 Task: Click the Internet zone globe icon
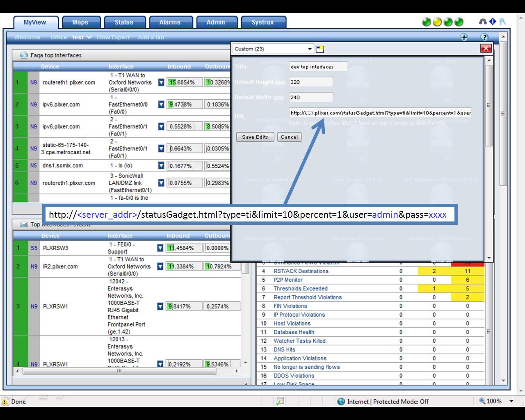pyautogui.click(x=341, y=402)
